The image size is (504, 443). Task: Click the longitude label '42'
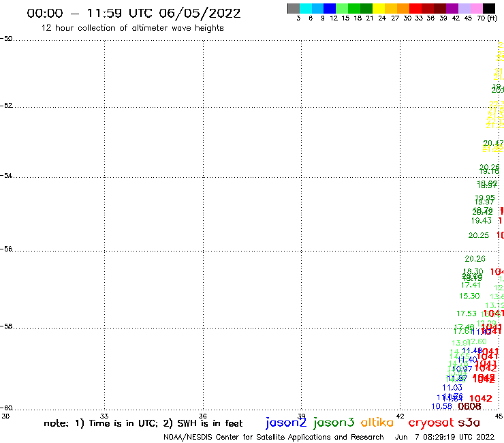coord(400,416)
